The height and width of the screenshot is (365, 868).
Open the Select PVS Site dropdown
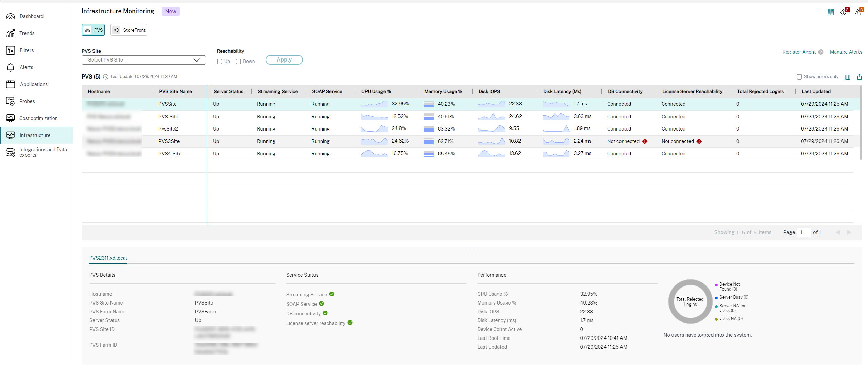click(x=143, y=60)
